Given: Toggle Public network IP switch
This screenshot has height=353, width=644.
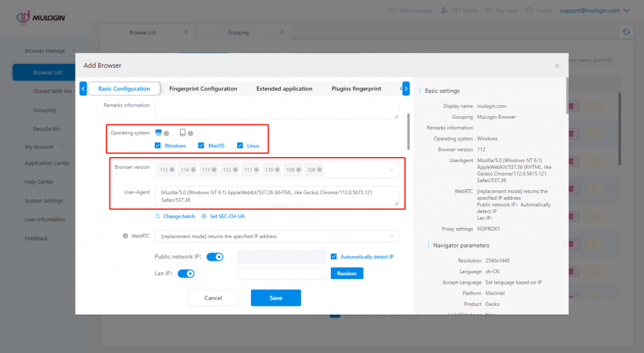Looking at the screenshot, I should tap(215, 257).
